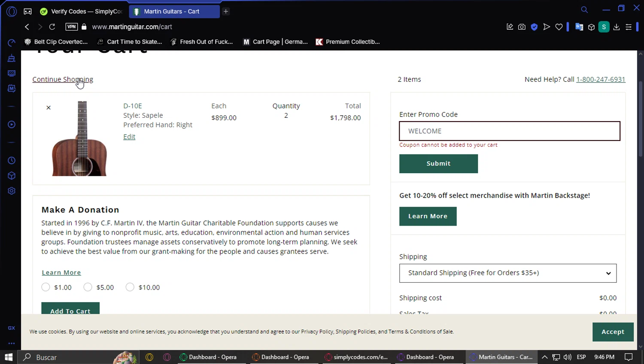The height and width of the screenshot is (364, 644).
Task: Click the page vertical scrollbar
Action: click(641, 119)
